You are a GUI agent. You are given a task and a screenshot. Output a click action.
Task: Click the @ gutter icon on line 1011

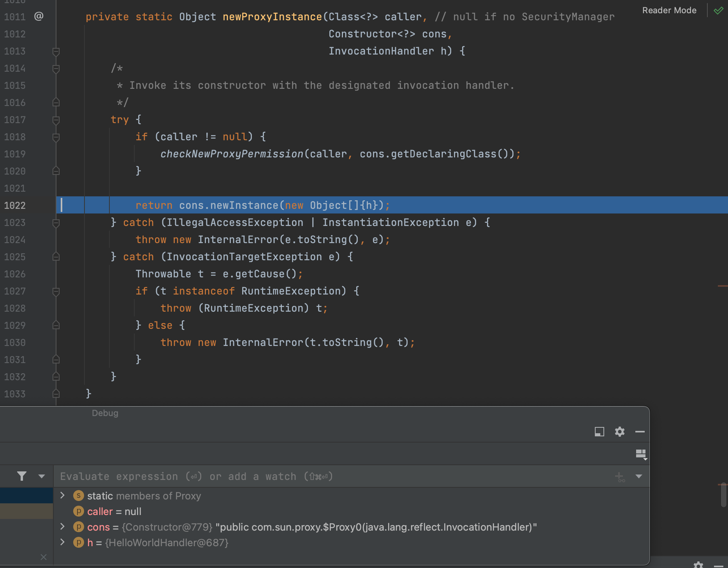(39, 16)
